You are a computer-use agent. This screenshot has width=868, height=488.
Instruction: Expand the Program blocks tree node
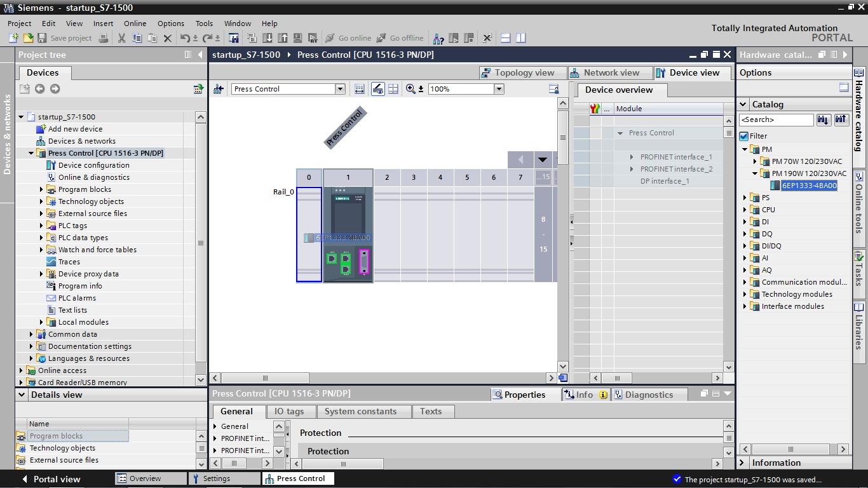(41, 189)
